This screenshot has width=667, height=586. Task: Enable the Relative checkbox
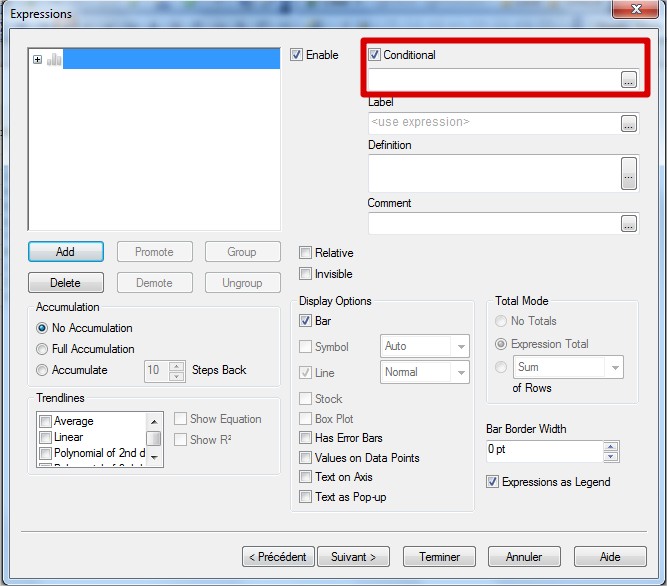[305, 252]
